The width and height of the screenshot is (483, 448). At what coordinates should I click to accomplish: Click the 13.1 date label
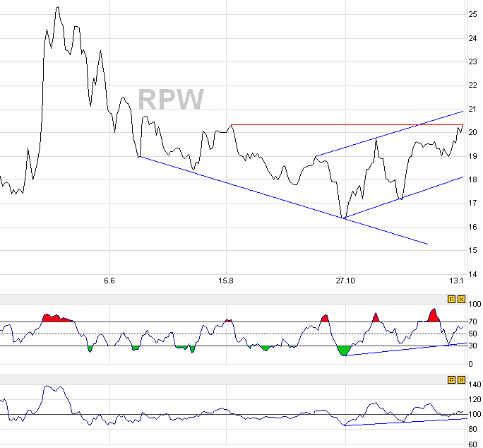tap(456, 281)
